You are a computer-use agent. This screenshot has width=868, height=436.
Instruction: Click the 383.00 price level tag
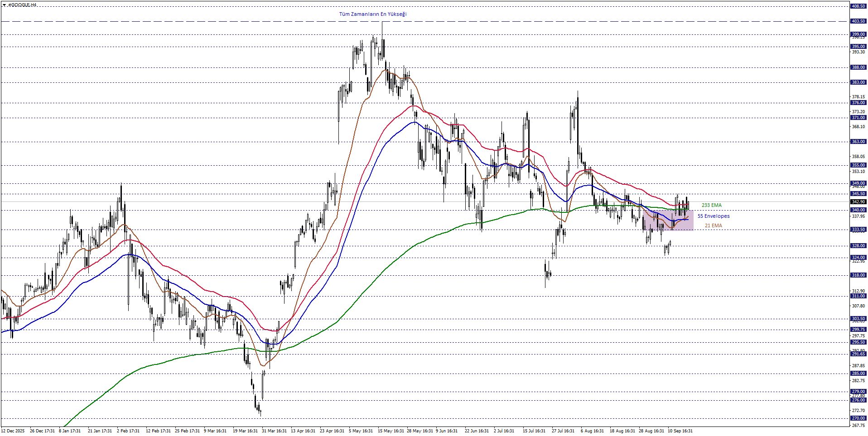(x=858, y=82)
